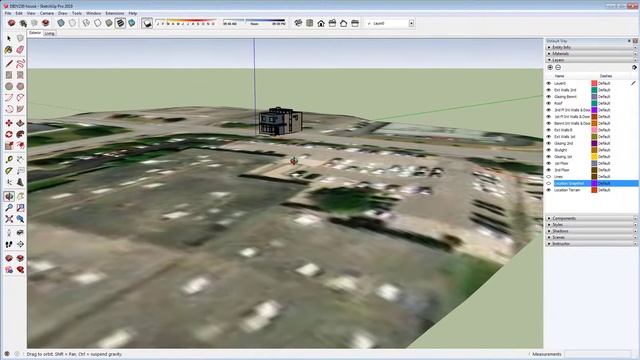Show the Location Snapshot layer
This screenshot has height=360, width=640.
pyautogui.click(x=549, y=183)
